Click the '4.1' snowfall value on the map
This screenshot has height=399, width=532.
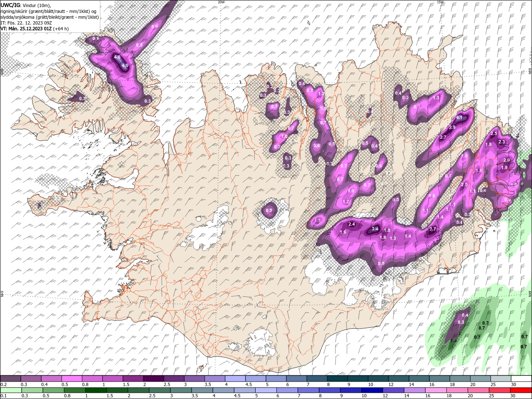pos(459,118)
